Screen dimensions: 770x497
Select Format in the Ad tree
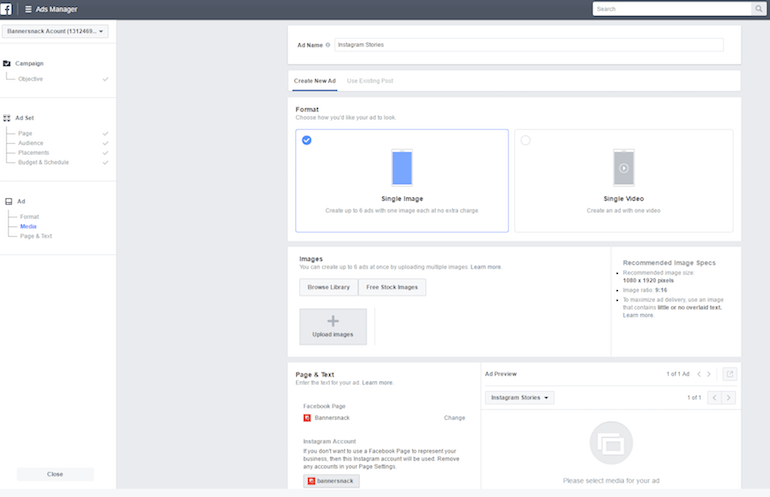(29, 217)
